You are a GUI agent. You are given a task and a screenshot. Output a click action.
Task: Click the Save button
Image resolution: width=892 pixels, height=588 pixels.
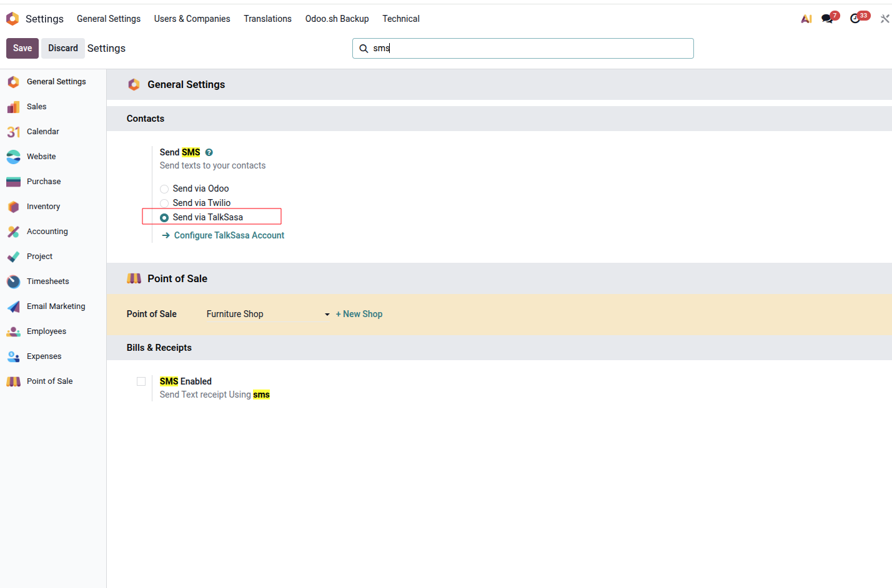point(22,48)
